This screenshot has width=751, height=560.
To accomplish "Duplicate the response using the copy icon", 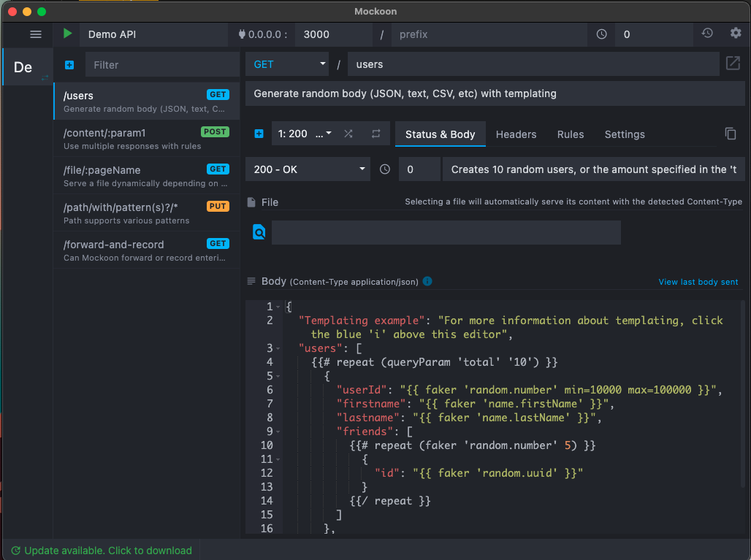I will [x=731, y=134].
